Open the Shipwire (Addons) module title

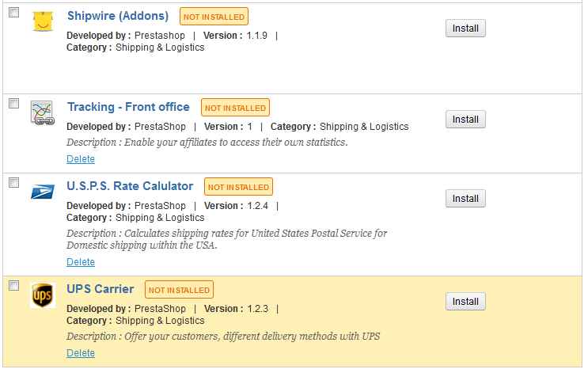click(x=118, y=16)
